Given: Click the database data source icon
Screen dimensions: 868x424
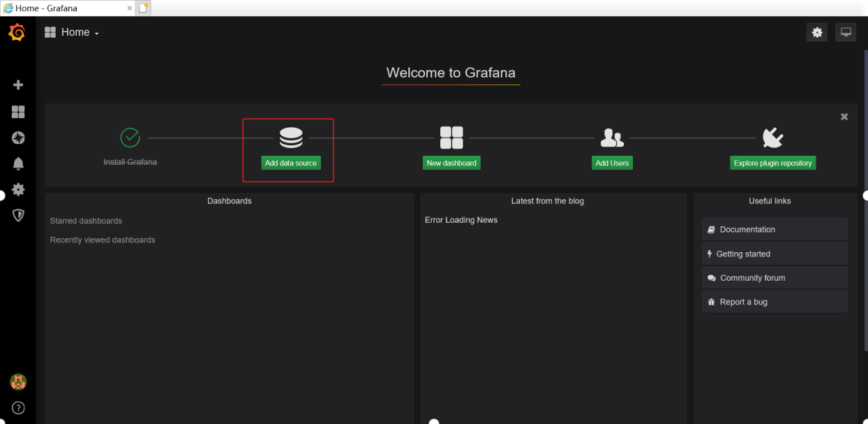Looking at the screenshot, I should (x=291, y=138).
